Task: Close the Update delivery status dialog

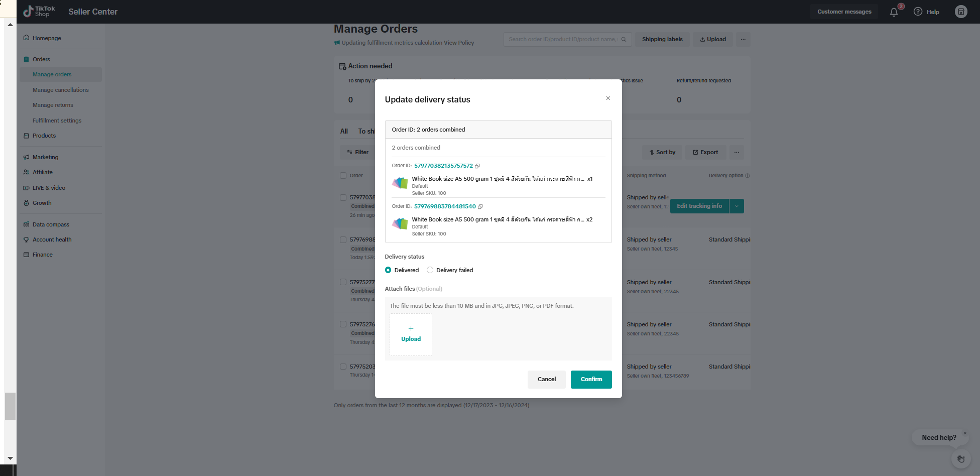Action: coord(608,98)
